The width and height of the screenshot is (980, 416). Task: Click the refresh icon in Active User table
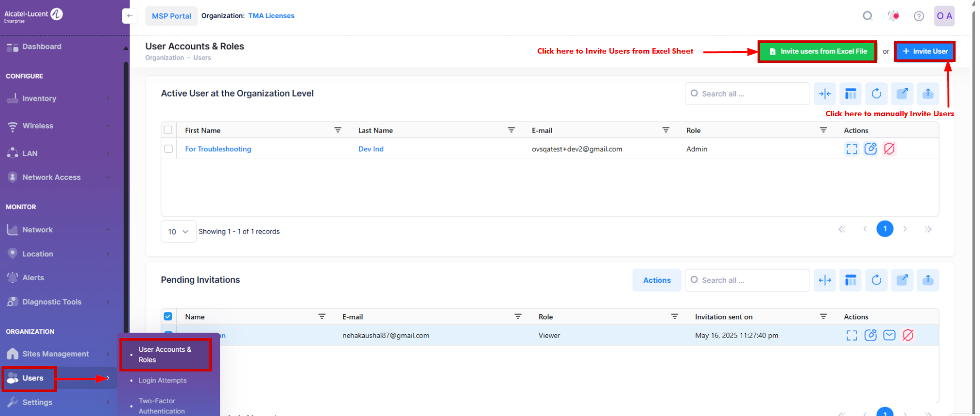(876, 94)
